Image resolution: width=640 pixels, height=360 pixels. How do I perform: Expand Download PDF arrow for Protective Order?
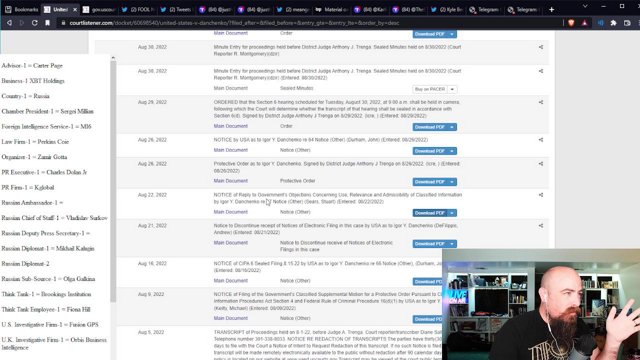tap(452, 182)
